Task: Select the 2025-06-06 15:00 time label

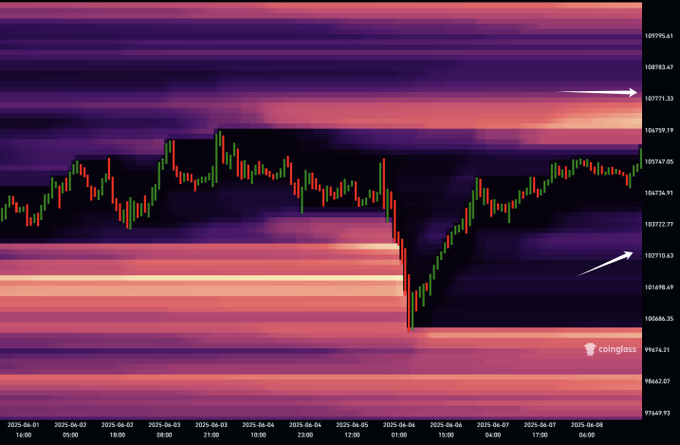Action: pos(446,430)
